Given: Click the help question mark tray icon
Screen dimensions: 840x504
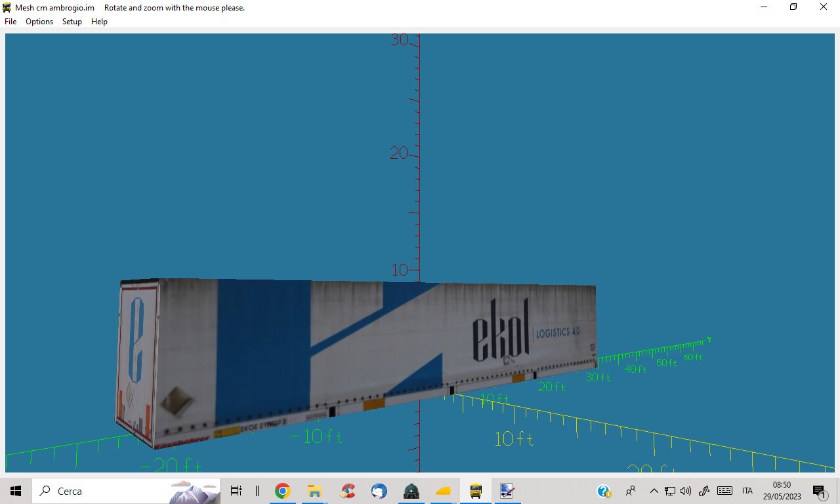Looking at the screenshot, I should tap(604, 491).
